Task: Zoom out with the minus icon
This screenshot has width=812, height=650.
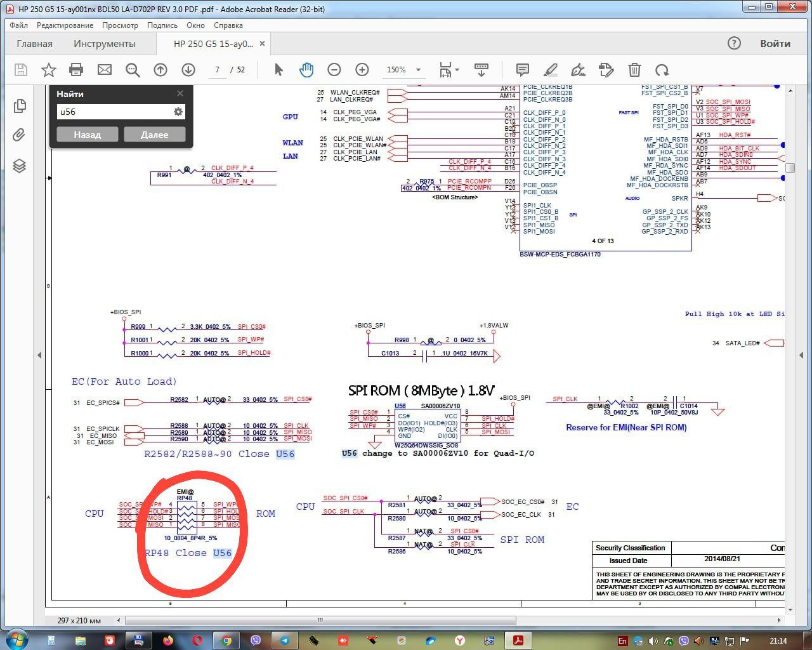Action: pos(334,70)
